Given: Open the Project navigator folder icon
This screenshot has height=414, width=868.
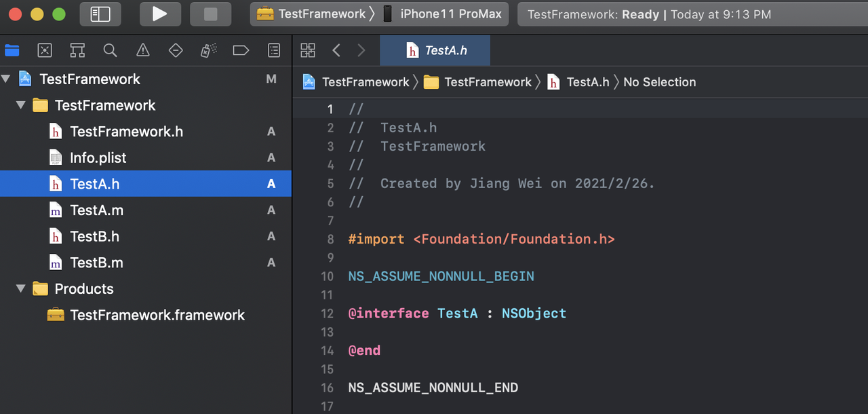Looking at the screenshot, I should [x=12, y=50].
